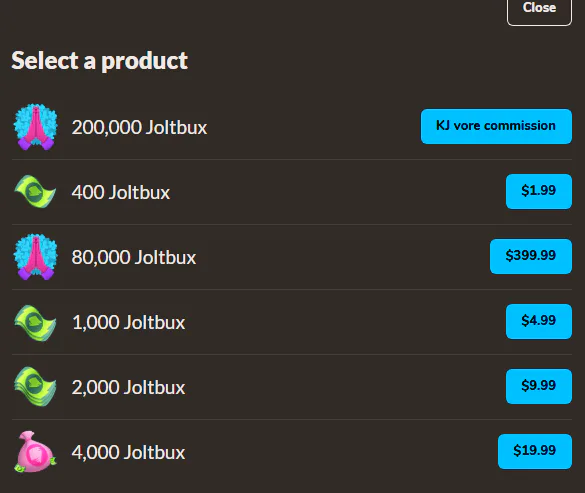
Task: Buy 400 Joltbux for $1.99
Action: [x=539, y=191]
